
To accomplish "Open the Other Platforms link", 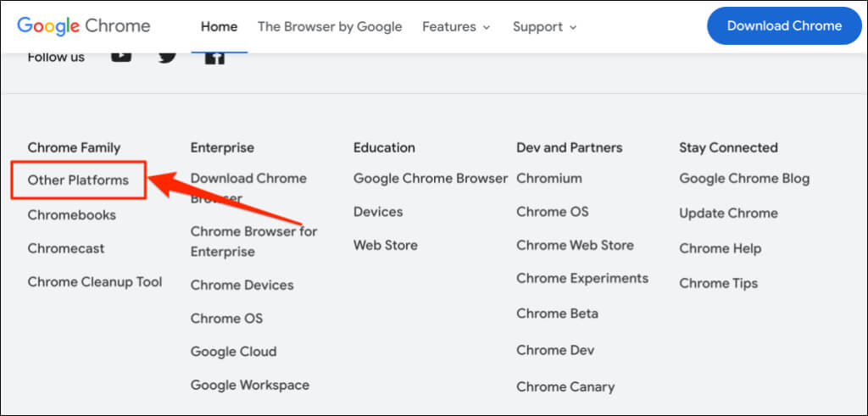I will click(x=78, y=180).
